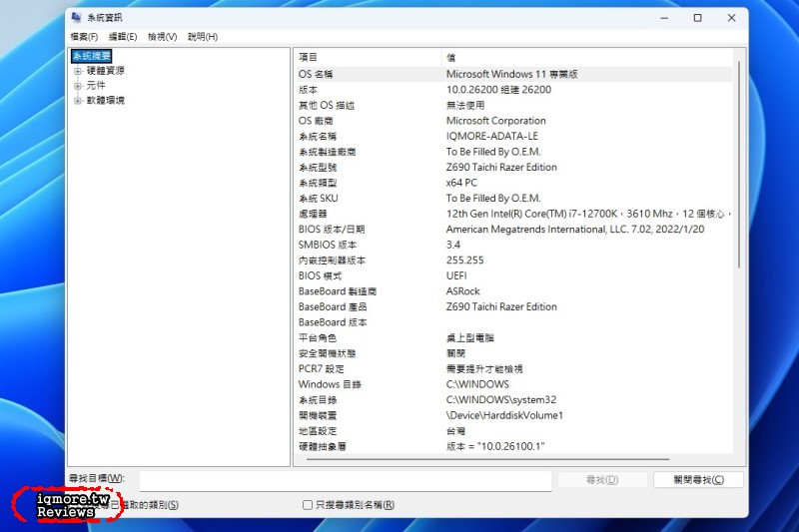The image size is (799, 532).
Task: Click the 尋找(D) button
Action: click(602, 480)
